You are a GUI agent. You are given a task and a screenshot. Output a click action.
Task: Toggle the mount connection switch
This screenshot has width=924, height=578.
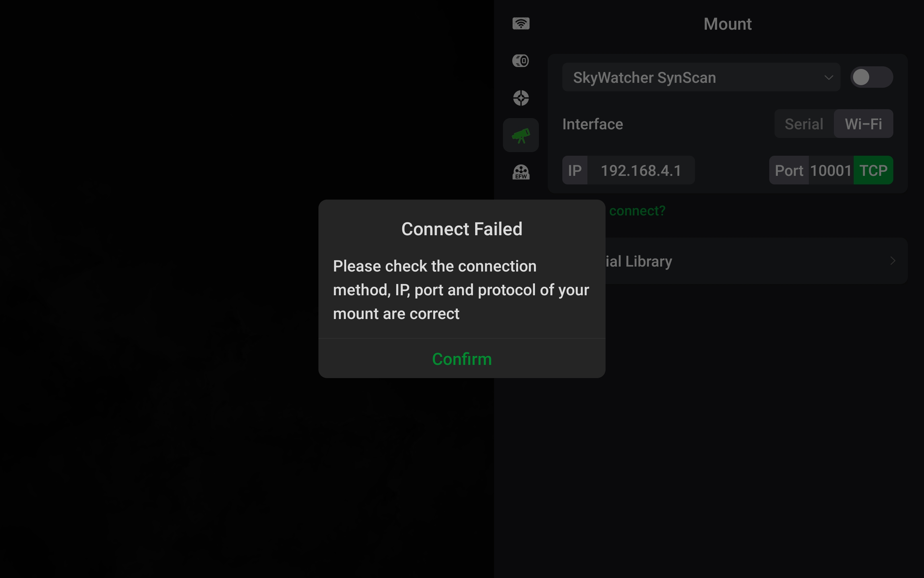pos(871,77)
